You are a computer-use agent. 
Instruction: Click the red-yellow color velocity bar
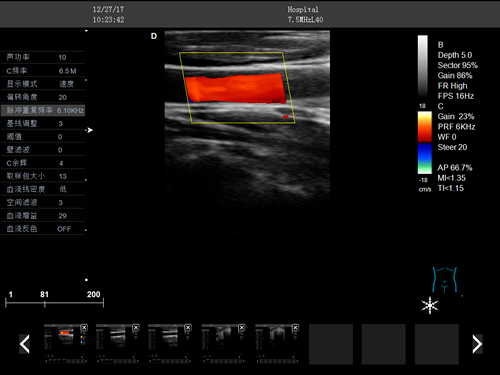(425, 127)
